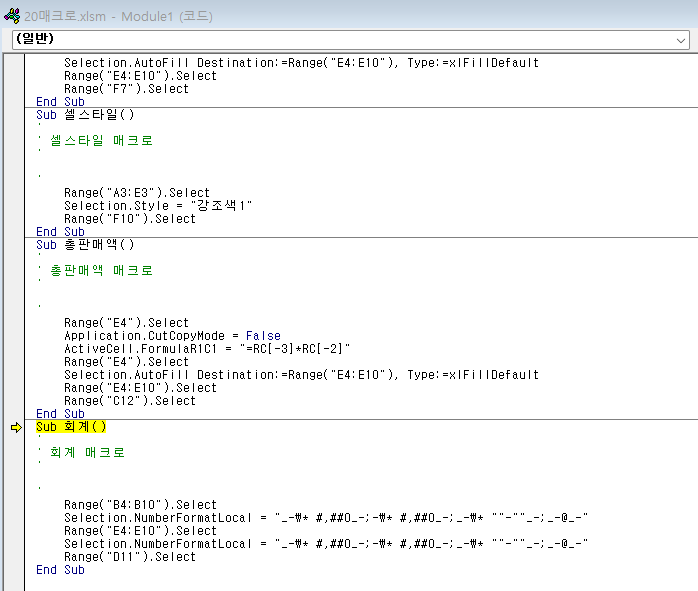Viewport: 698px width, 591px height.
Task: Click the highlighted Sub 회계() line
Action: point(71,427)
